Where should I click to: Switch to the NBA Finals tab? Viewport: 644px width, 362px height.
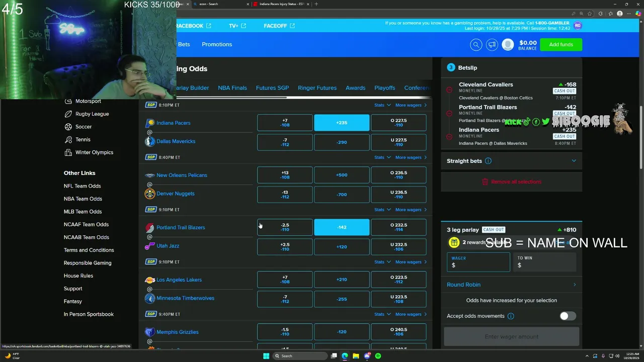coord(232,88)
